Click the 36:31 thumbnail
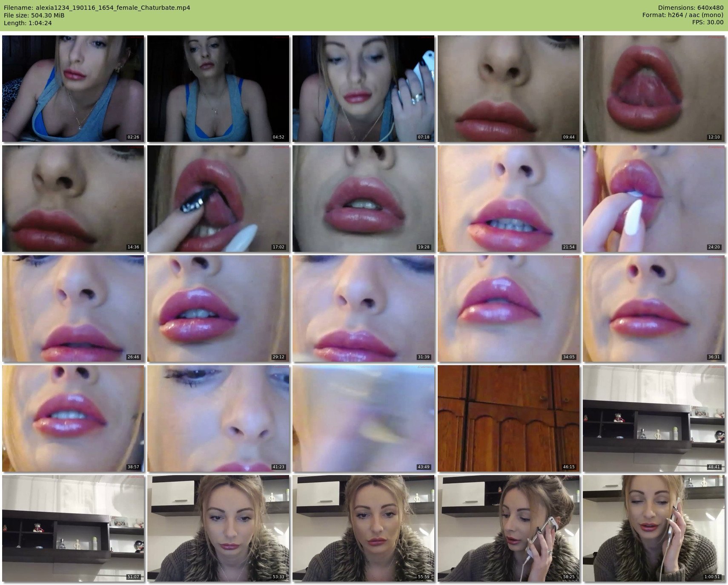The width and height of the screenshot is (728, 585). pos(654,308)
